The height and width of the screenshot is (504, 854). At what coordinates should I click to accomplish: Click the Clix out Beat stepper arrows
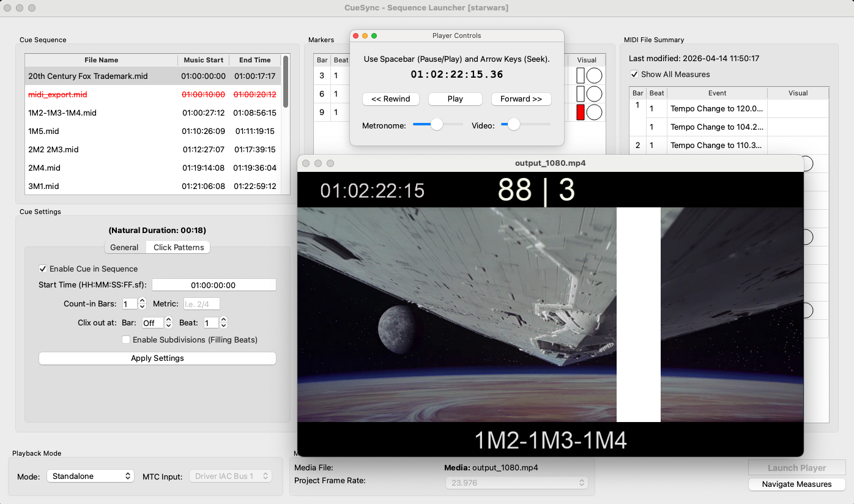[x=223, y=323]
